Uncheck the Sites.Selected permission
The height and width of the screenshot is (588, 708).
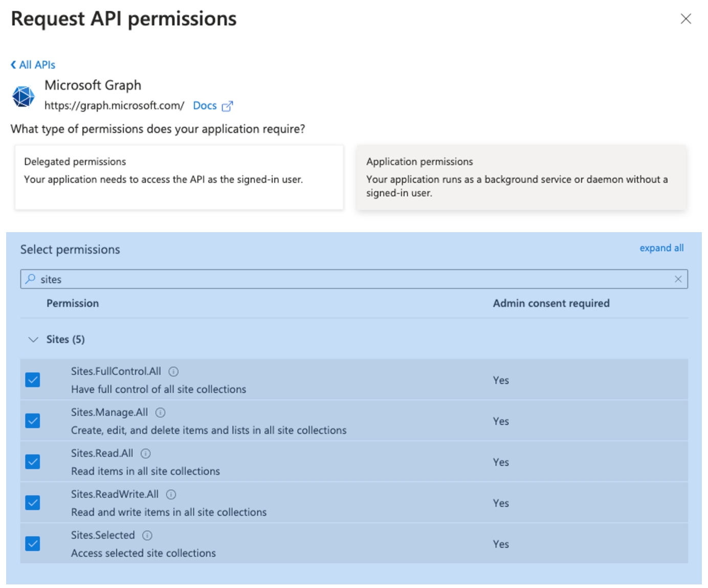tap(33, 544)
